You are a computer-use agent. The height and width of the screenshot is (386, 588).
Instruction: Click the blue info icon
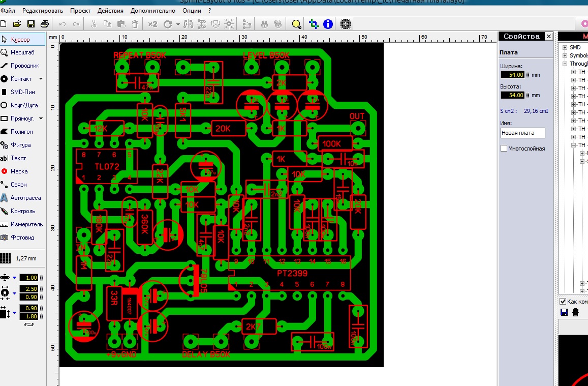tap(328, 24)
